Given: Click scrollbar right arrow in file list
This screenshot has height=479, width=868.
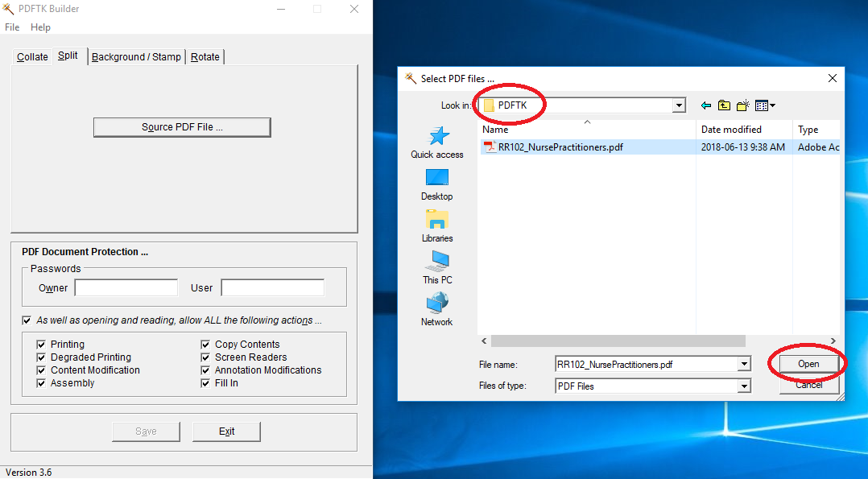Looking at the screenshot, I should tap(833, 341).
